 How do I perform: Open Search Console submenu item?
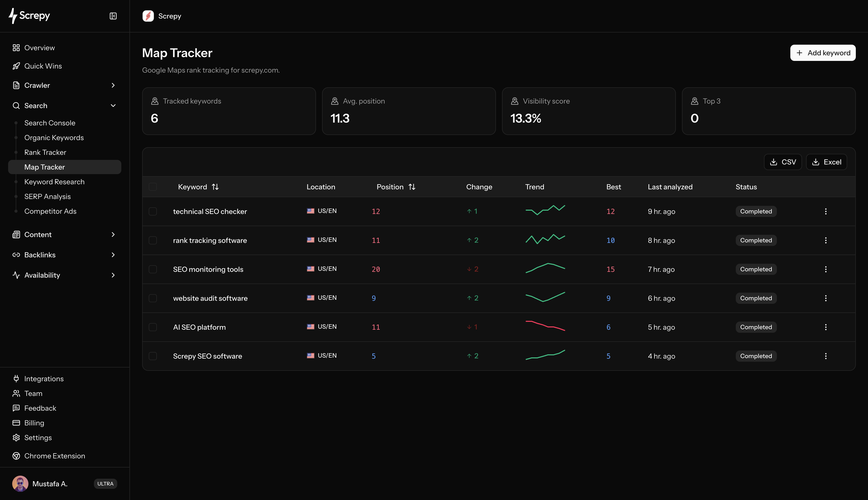pos(50,123)
